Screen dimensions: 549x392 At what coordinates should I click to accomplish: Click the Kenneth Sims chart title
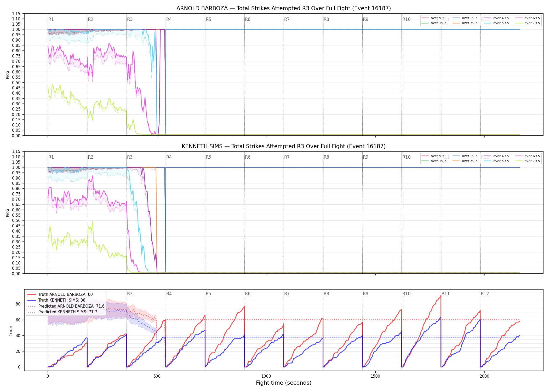click(284, 146)
